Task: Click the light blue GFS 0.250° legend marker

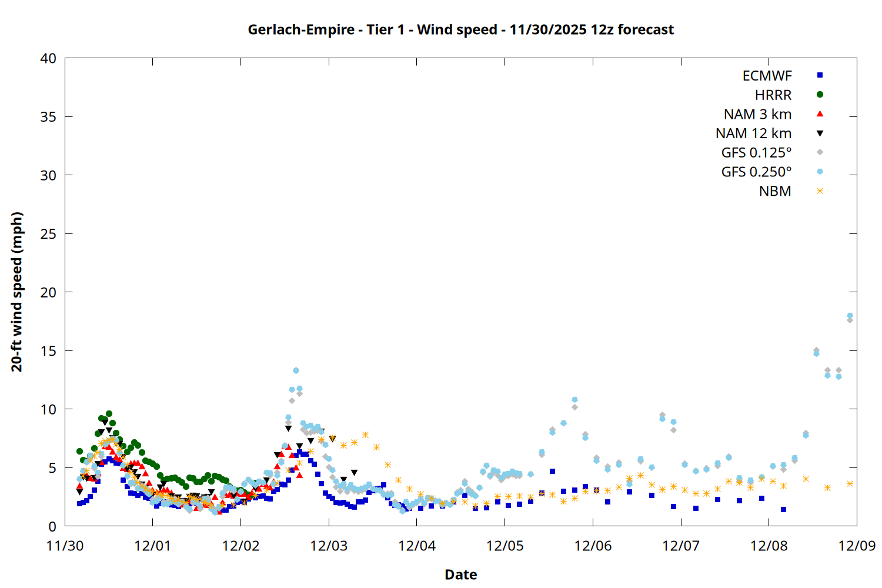Action: (x=820, y=172)
